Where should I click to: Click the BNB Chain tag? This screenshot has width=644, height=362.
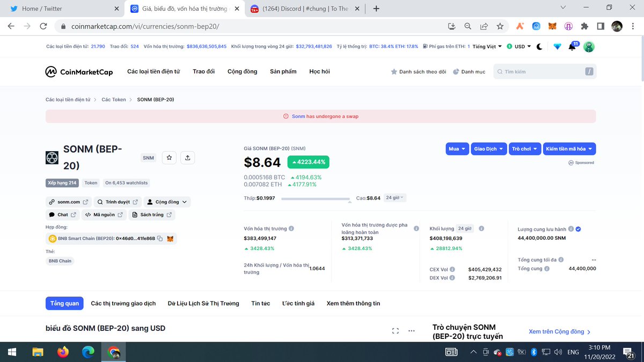60,261
